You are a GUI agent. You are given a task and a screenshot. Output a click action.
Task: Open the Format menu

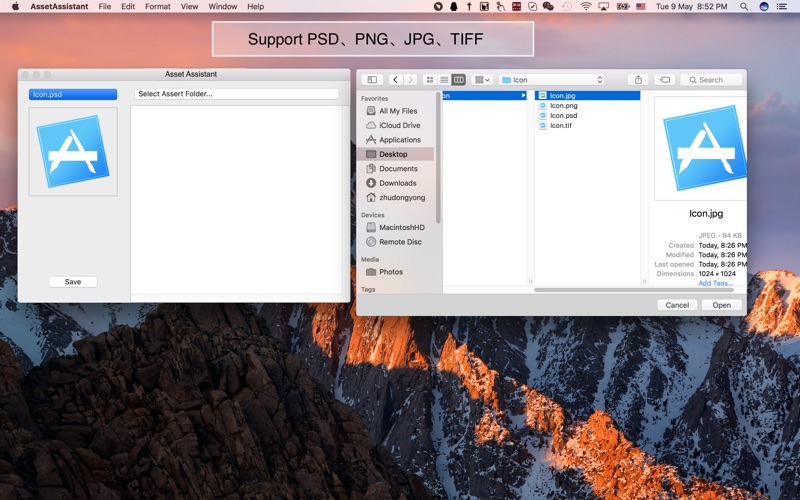coord(158,6)
